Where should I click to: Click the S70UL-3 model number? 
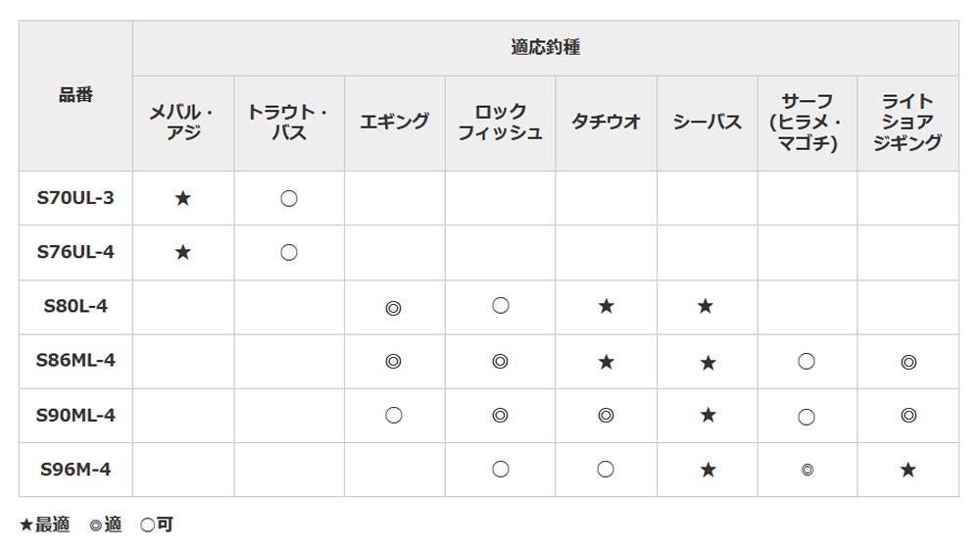coord(75,198)
